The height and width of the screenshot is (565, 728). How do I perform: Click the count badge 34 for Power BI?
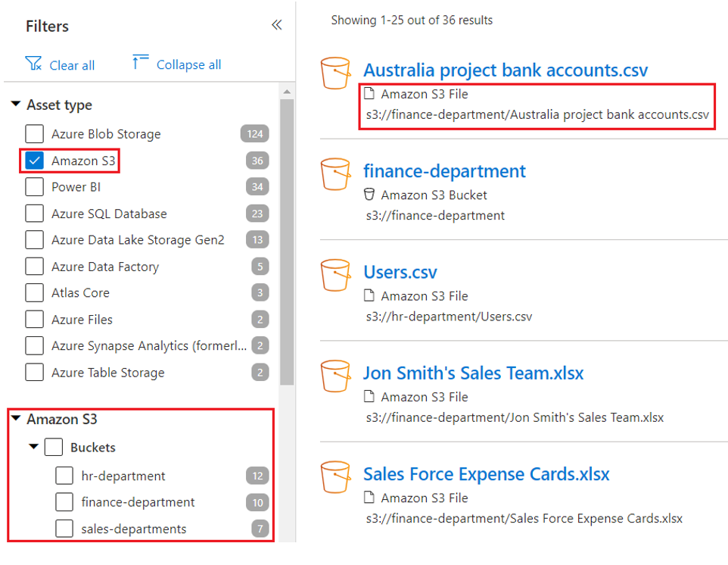click(257, 187)
